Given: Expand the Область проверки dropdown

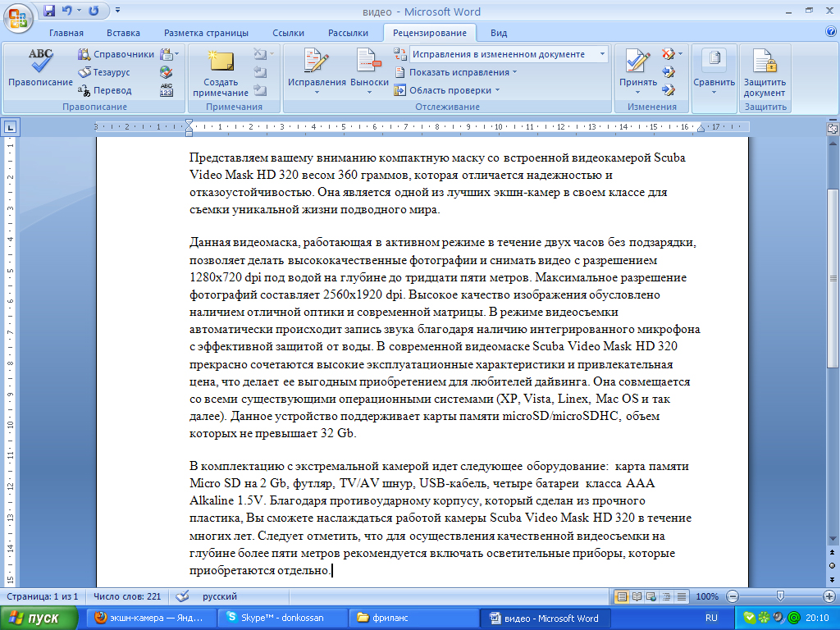Looking at the screenshot, I should tap(447, 90).
